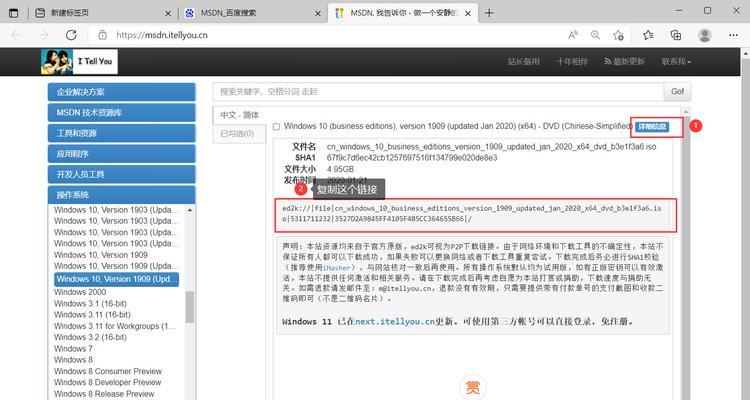
Task: Open 站长备用 in the top navigation
Action: tap(523, 61)
